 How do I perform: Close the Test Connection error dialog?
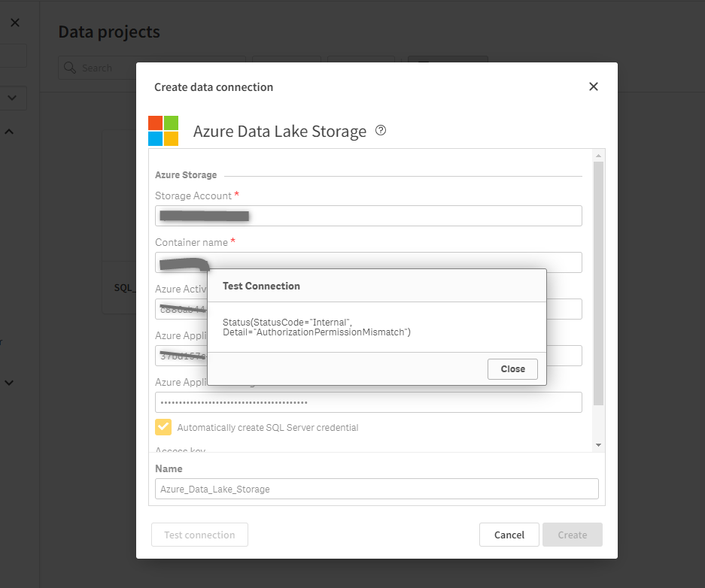(x=512, y=369)
